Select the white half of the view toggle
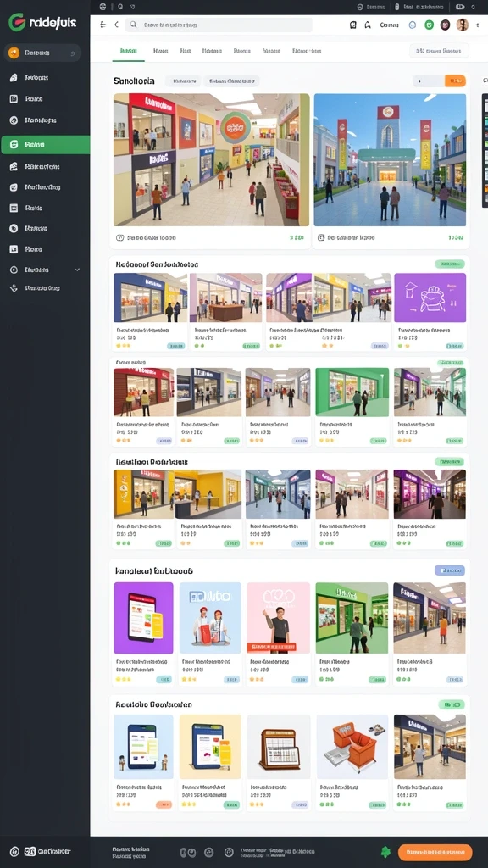Screen dimensions: 488x868 coord(428,81)
